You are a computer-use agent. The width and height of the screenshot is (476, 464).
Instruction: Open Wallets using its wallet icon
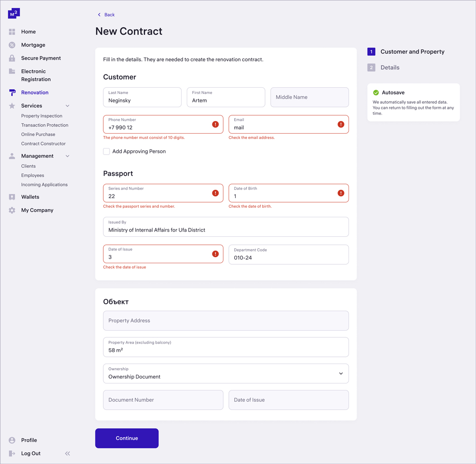[11, 196]
